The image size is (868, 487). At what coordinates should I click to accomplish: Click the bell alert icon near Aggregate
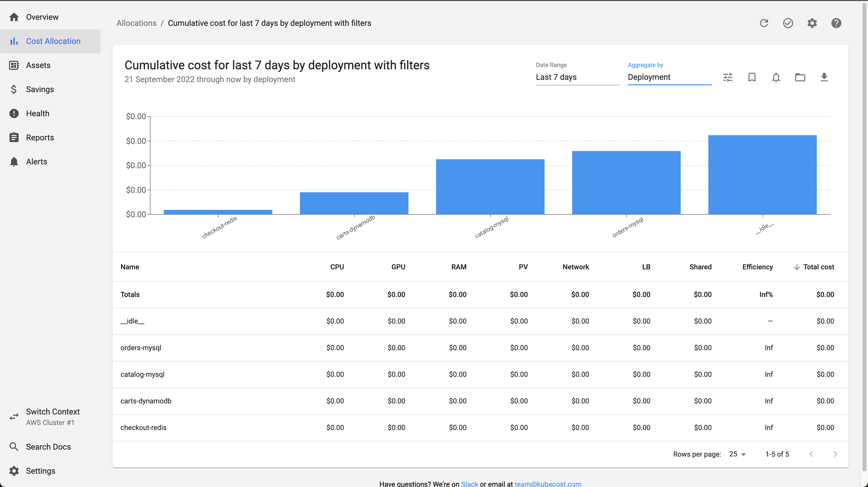776,78
